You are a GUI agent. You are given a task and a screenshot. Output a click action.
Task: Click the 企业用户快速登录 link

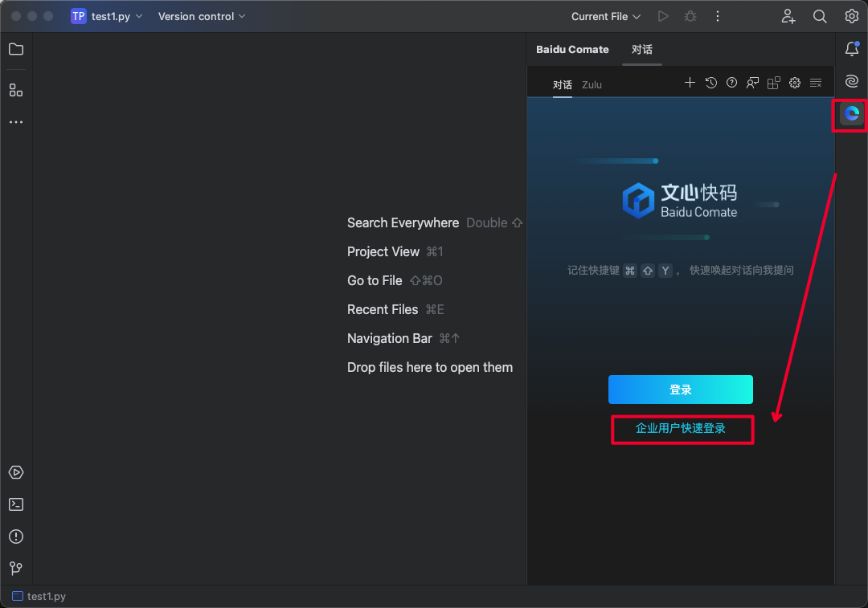point(681,428)
